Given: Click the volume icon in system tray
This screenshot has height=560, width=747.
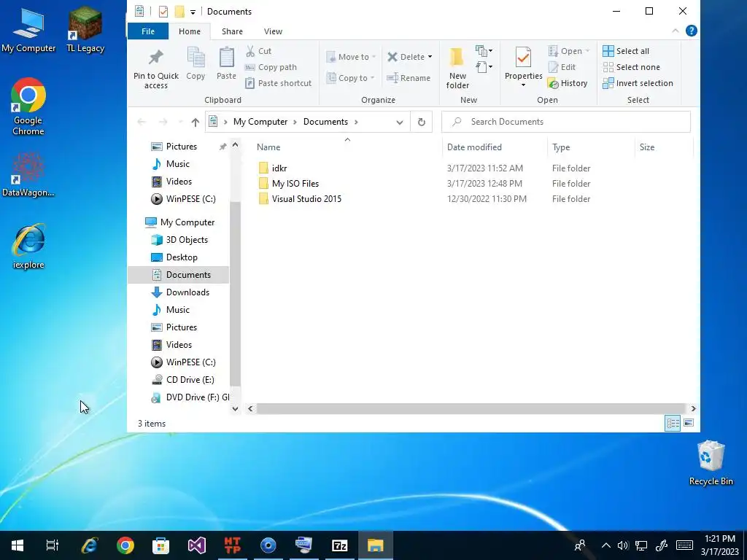Looking at the screenshot, I should click(622, 545).
